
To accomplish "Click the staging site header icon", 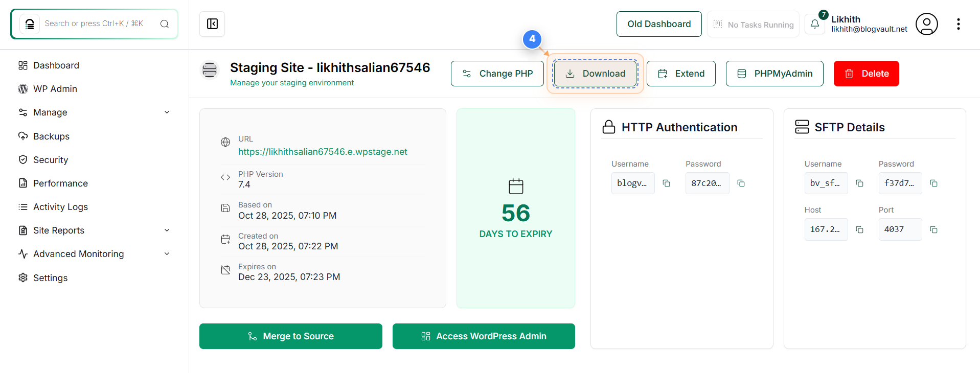I will (x=210, y=70).
